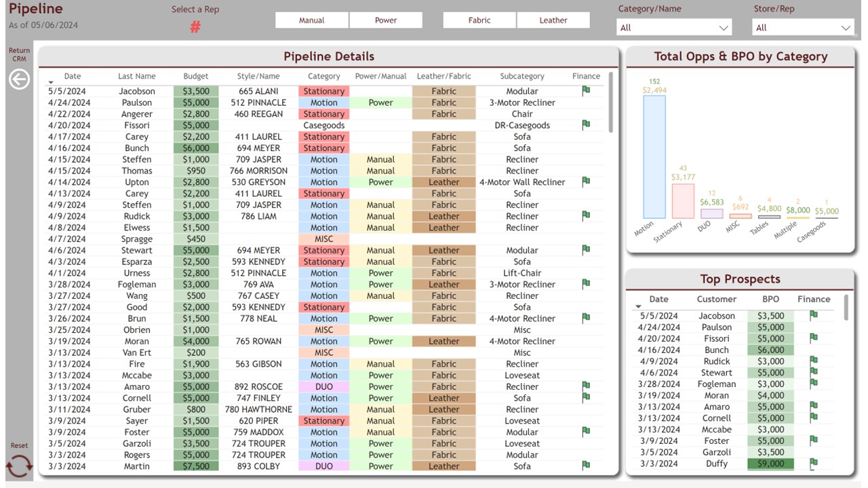Screen dimensions: 868x488
Task: Toggle the Leather filter button
Action: [x=553, y=20]
